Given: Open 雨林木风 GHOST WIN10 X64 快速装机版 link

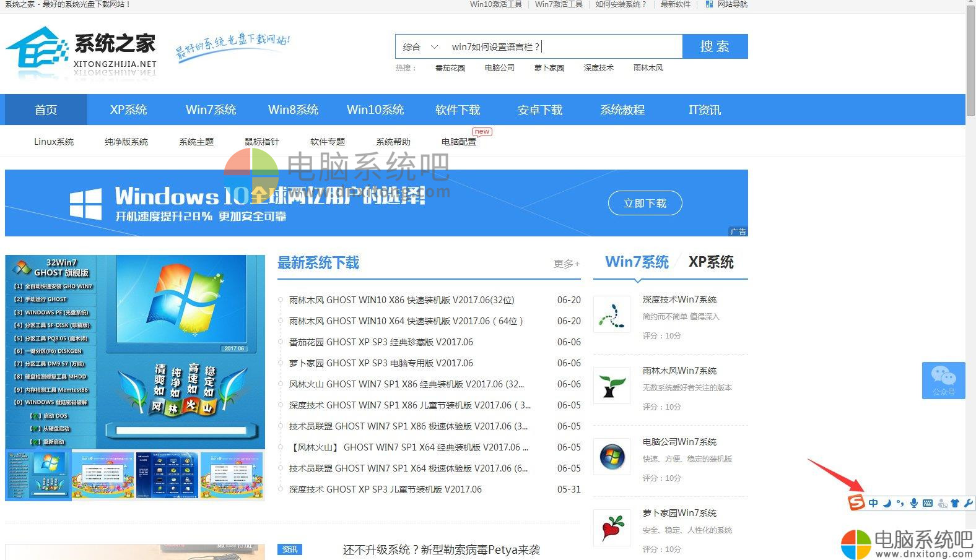Looking at the screenshot, I should point(406,321).
